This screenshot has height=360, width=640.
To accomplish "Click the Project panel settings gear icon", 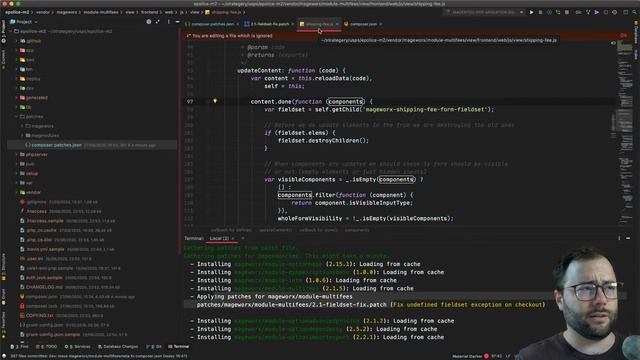I will pos(149,22).
